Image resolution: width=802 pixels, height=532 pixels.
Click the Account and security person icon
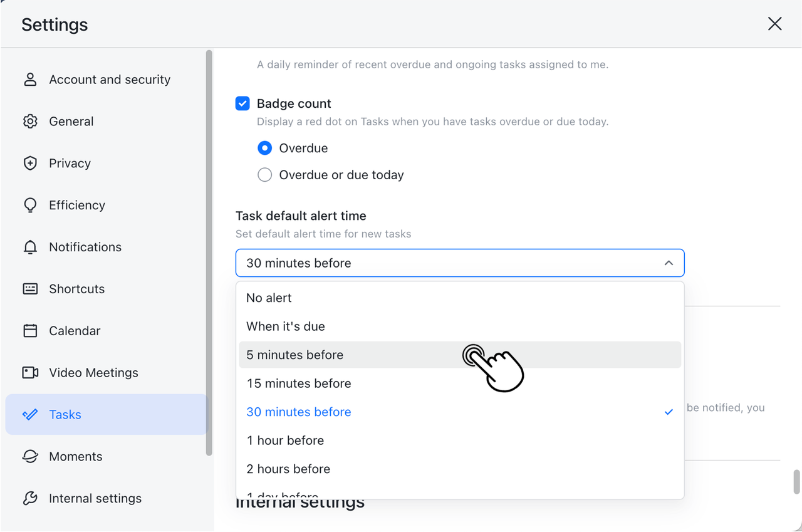coord(30,80)
